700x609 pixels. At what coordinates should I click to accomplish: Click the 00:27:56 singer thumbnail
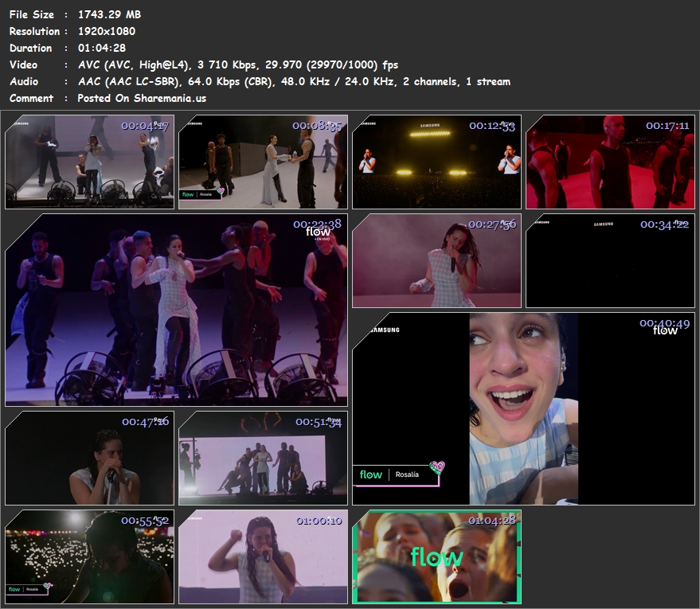tap(436, 260)
